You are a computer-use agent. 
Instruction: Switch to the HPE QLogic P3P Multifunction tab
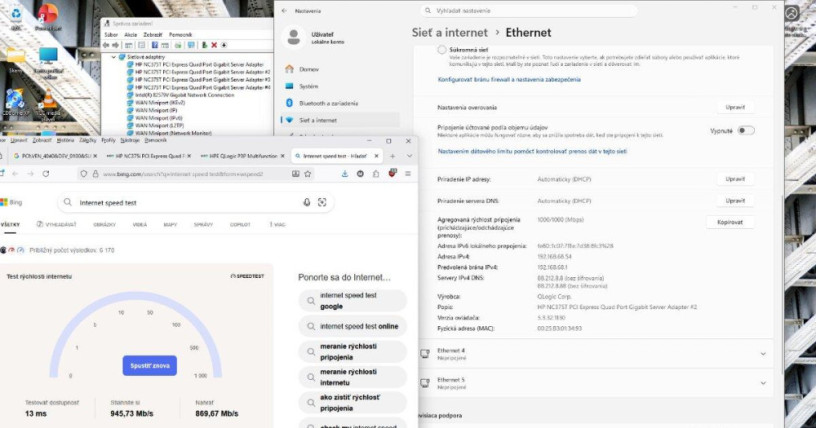click(x=243, y=156)
